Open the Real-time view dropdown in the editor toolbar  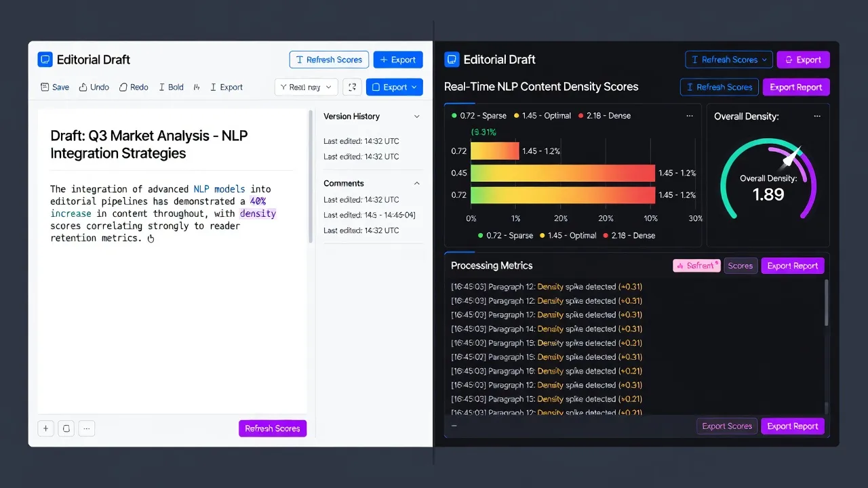[x=306, y=87]
